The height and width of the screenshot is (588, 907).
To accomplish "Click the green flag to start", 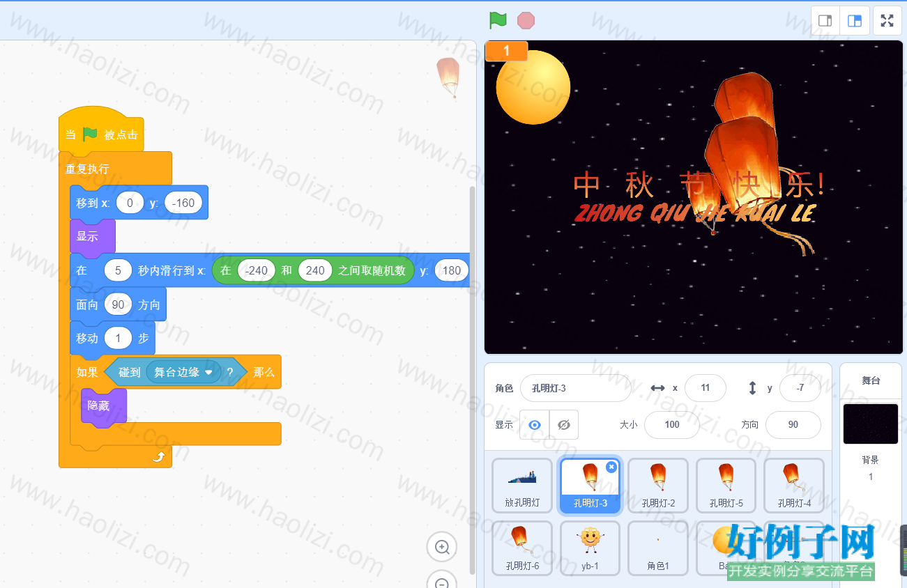I will coord(498,20).
